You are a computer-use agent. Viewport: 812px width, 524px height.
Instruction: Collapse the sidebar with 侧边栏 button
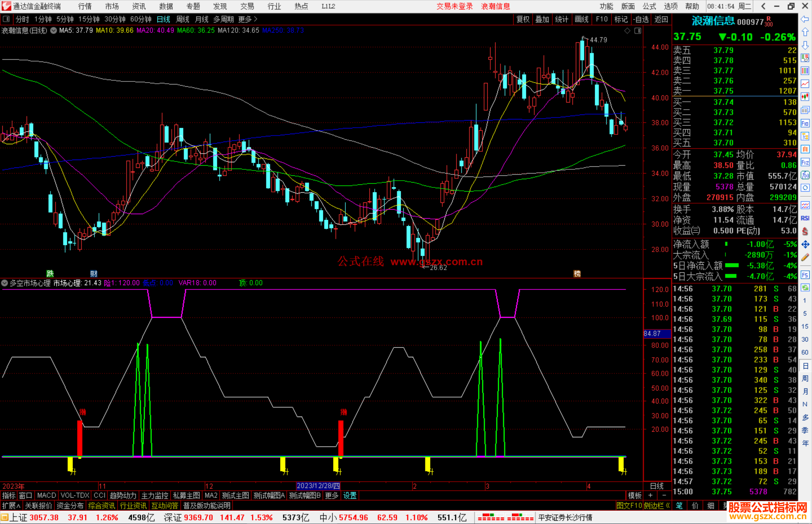[657, 506]
